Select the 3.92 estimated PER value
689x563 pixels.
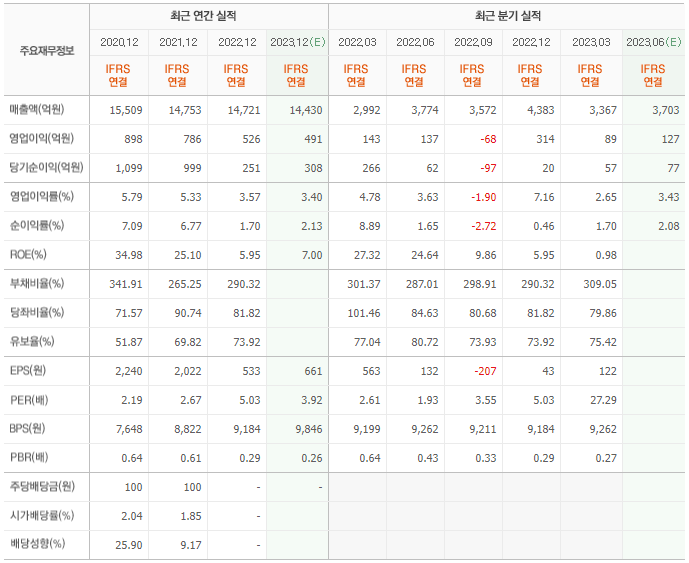[x=312, y=400]
